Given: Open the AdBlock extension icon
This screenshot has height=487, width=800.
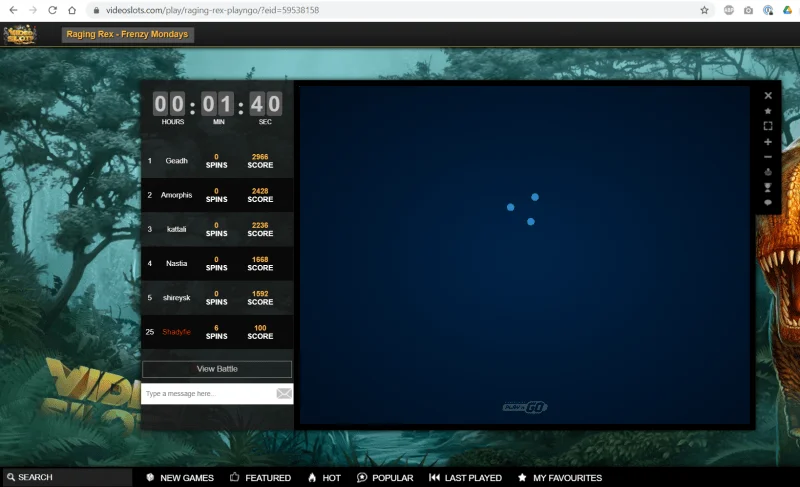Looking at the screenshot, I should coord(729,10).
